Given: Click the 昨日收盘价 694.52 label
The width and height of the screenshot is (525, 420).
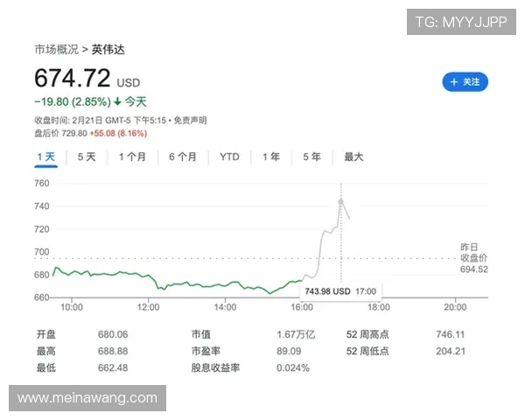Looking at the screenshot, I should 473,258.
